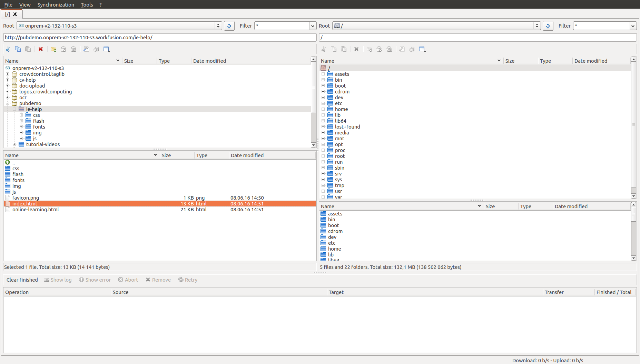Click the Target column header in the transfer queue

tap(434, 292)
